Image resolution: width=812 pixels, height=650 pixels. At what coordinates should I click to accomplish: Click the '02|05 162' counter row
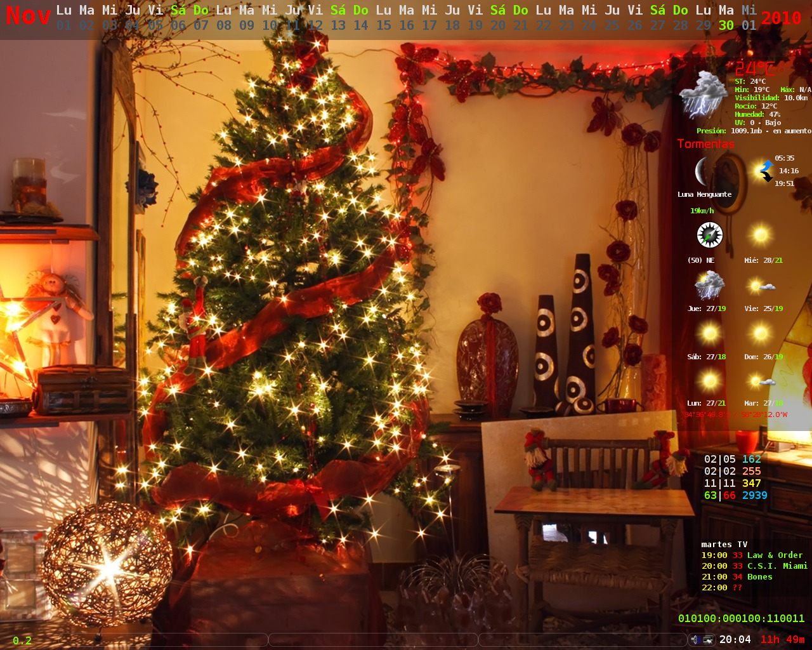(x=733, y=459)
